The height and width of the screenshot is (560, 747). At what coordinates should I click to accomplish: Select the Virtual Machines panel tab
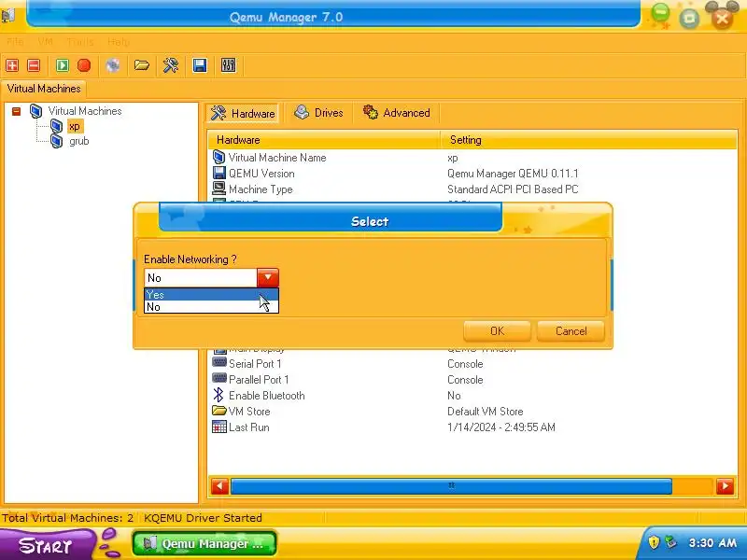click(43, 89)
